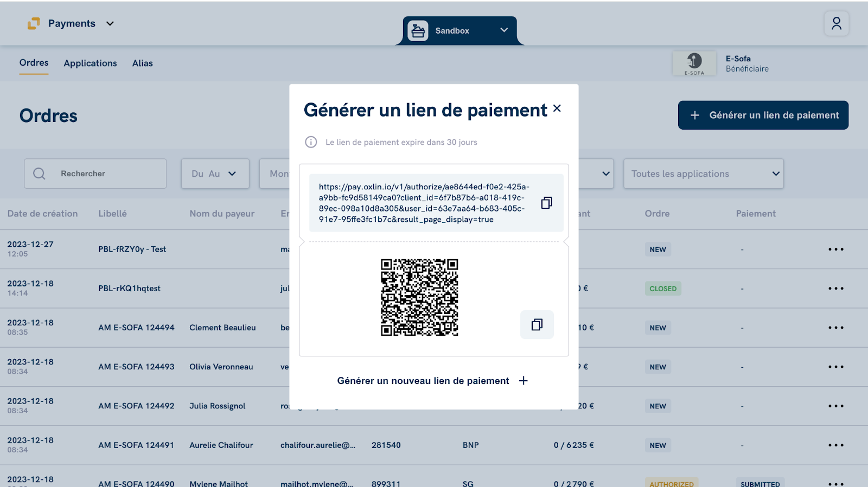Click the search magnifier icon
The height and width of the screenshot is (487, 868).
[39, 174]
